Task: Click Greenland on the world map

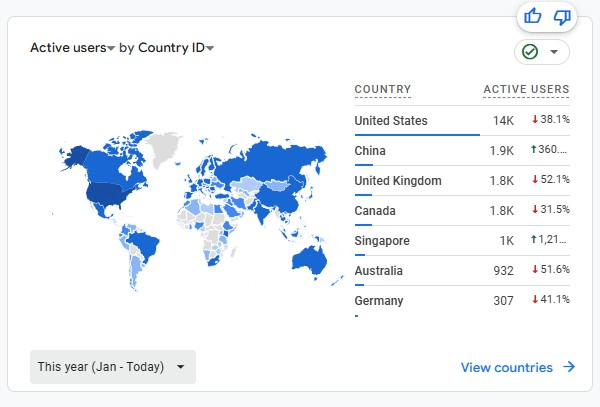Action: tap(159, 149)
